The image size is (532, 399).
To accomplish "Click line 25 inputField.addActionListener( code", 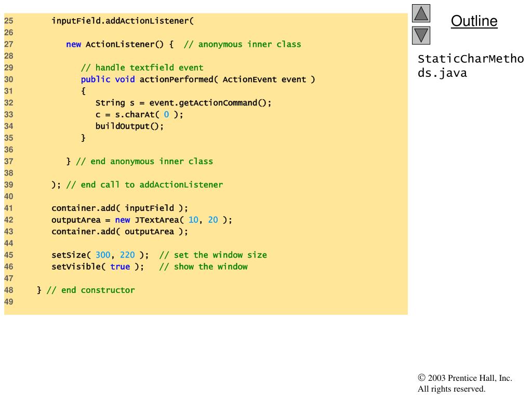I will point(123,21).
